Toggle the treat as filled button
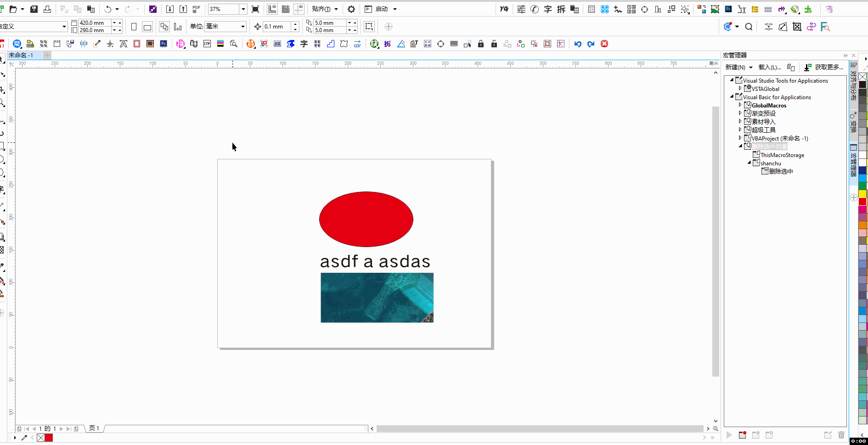The image size is (868, 445). 369,27
